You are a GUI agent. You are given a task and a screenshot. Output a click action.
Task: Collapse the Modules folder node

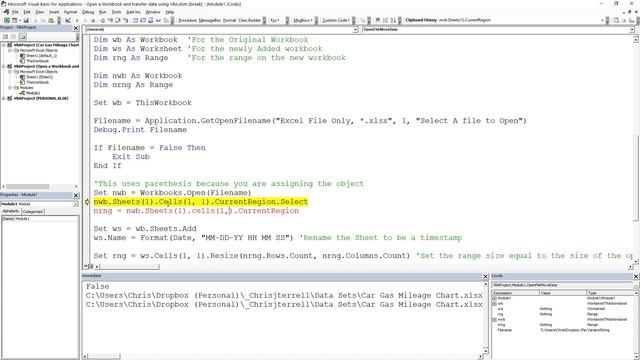(x=10, y=88)
